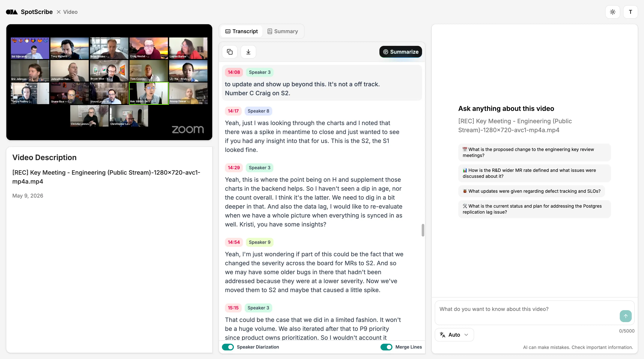Image resolution: width=644 pixels, height=359 pixels.
Task: Switch to the Transcript tab
Action: click(x=241, y=31)
